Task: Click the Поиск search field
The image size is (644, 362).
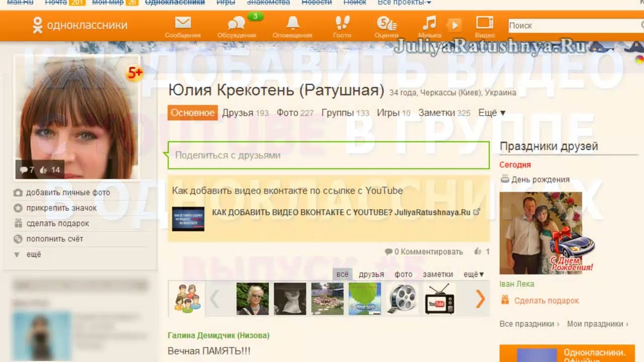Action: coord(575,25)
